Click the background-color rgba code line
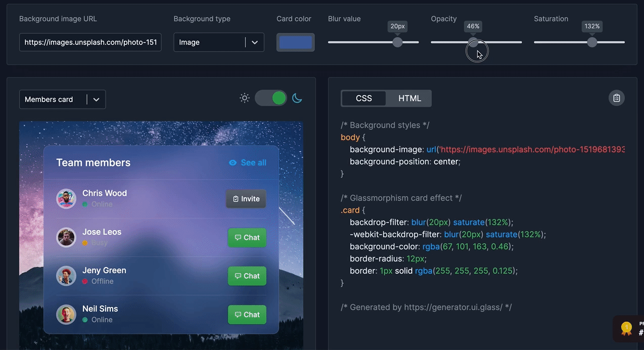The width and height of the screenshot is (644, 350). [x=432, y=247]
